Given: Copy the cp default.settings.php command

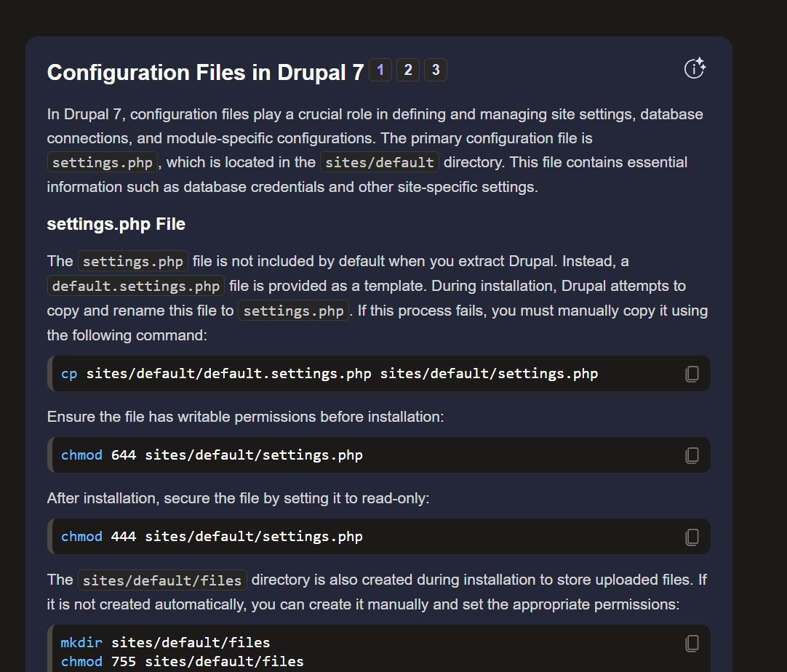Looking at the screenshot, I should [x=692, y=374].
